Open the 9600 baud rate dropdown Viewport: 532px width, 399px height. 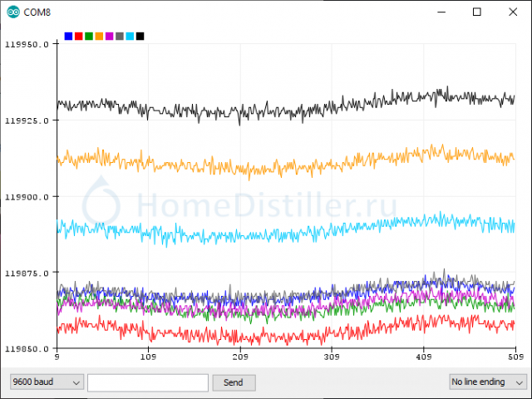point(47,382)
